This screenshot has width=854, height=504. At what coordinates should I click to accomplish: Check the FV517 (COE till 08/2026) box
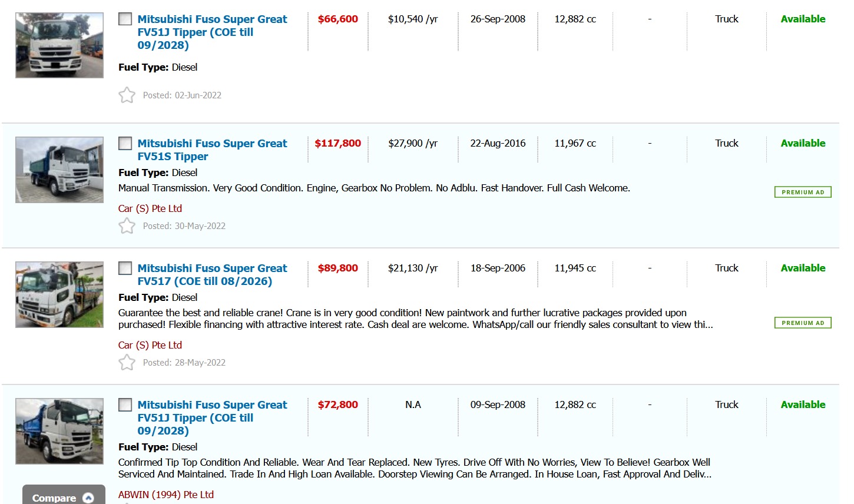(x=125, y=268)
